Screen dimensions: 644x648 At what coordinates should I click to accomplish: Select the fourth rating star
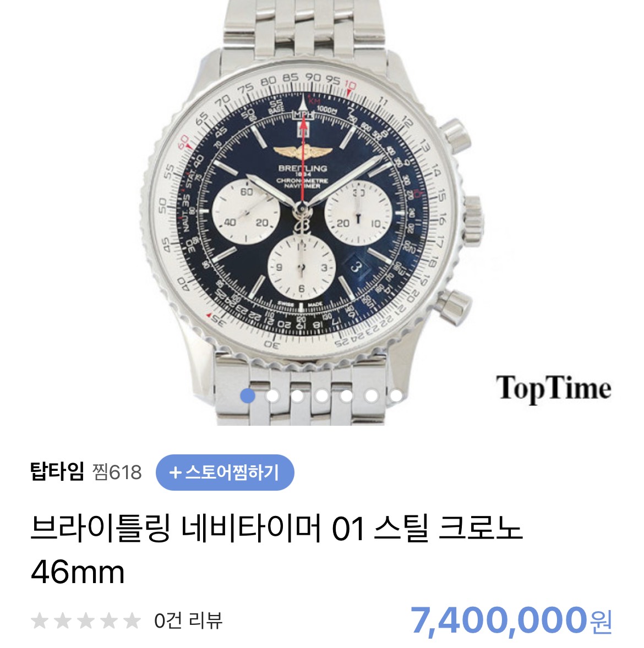(109, 620)
